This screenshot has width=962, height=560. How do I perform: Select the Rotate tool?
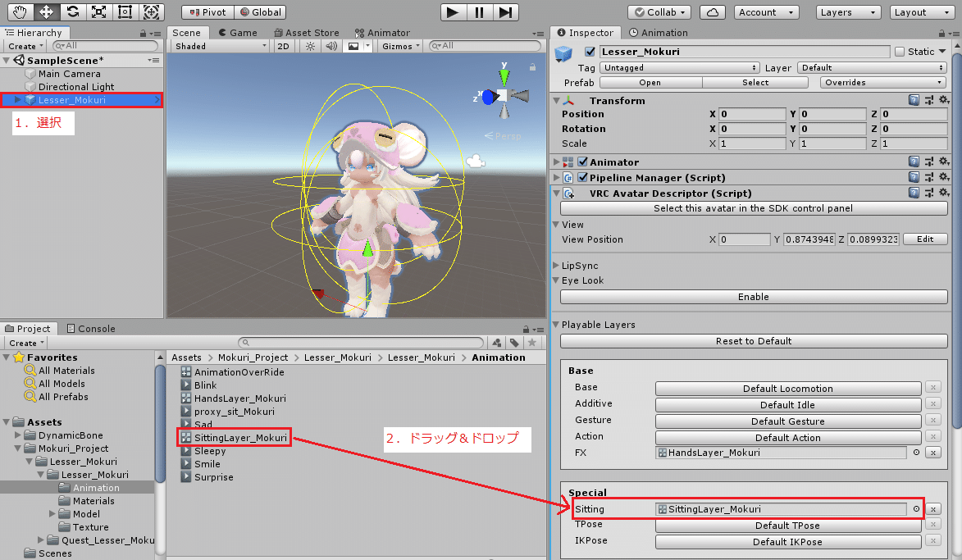point(72,11)
